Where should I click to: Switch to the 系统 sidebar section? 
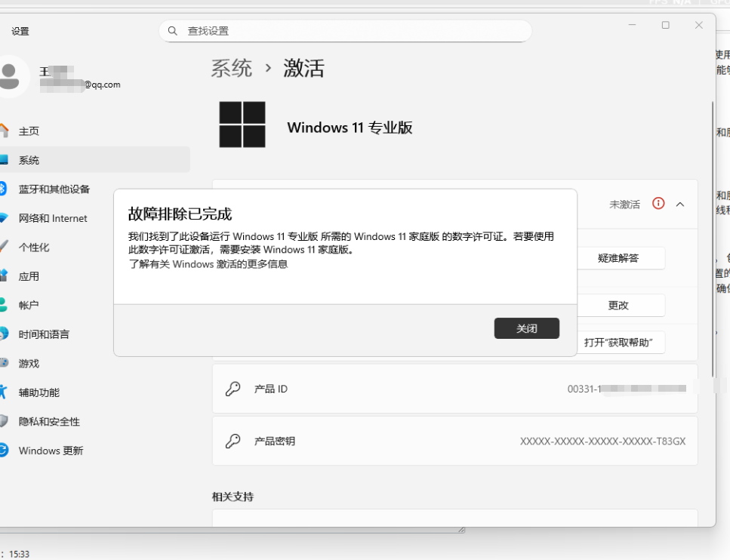(x=30, y=159)
